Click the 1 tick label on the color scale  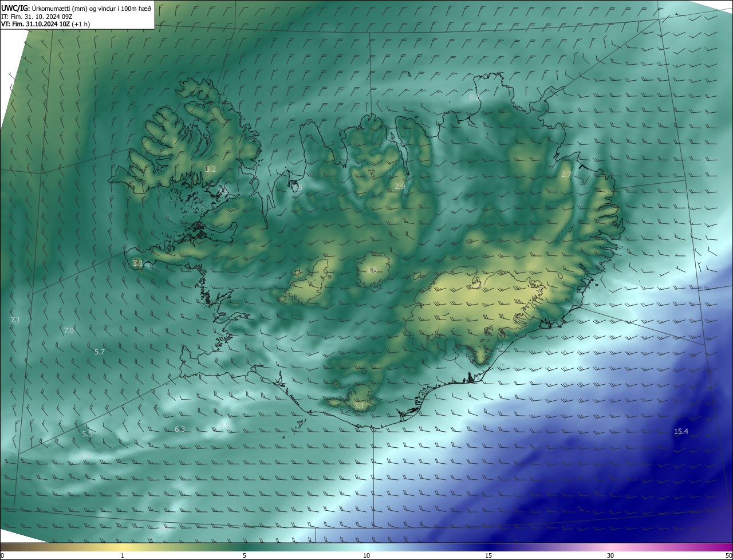click(123, 555)
